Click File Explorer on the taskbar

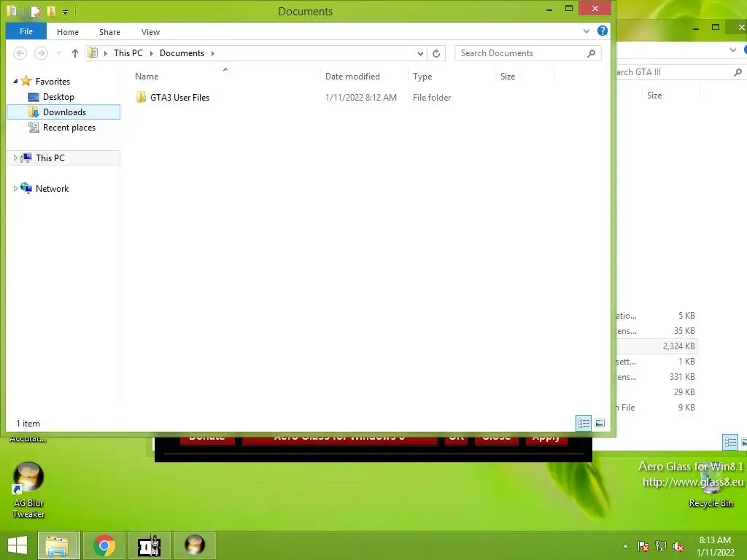coord(57,545)
